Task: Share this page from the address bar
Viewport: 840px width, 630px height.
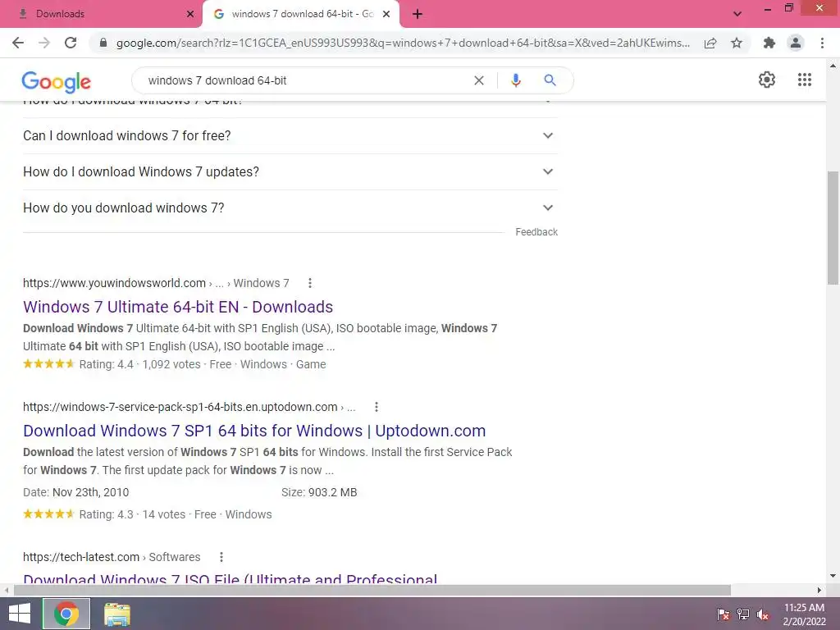Action: (x=710, y=43)
